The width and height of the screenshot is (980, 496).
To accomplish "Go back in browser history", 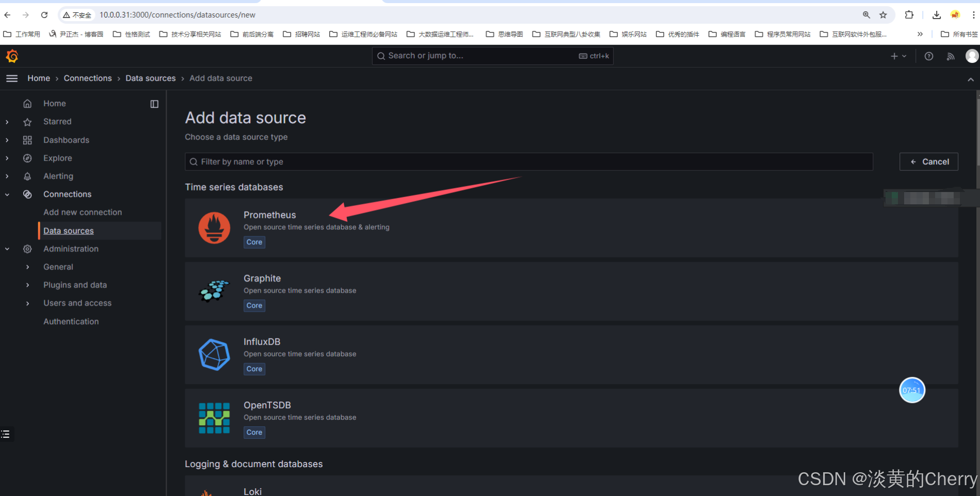I will click(x=8, y=15).
